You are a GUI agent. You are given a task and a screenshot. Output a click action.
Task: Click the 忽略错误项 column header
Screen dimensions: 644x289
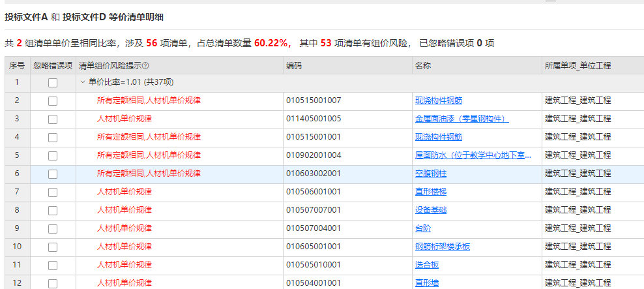coord(53,65)
